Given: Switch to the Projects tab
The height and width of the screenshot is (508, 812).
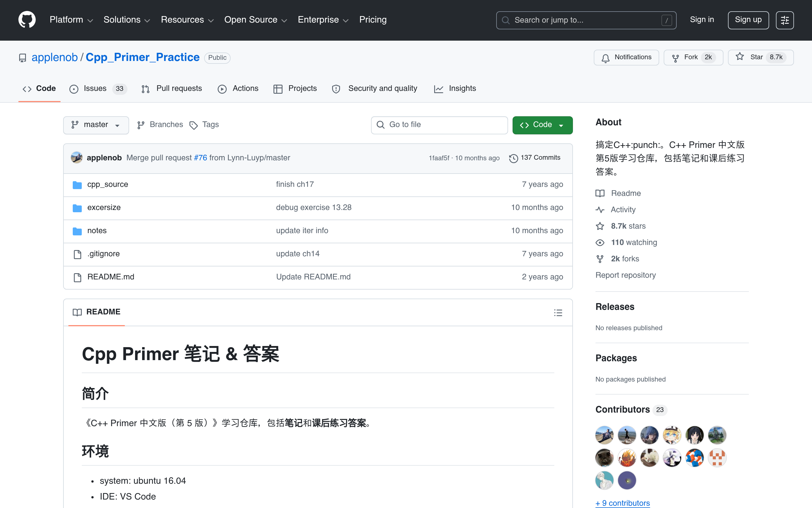Looking at the screenshot, I should click(x=295, y=89).
